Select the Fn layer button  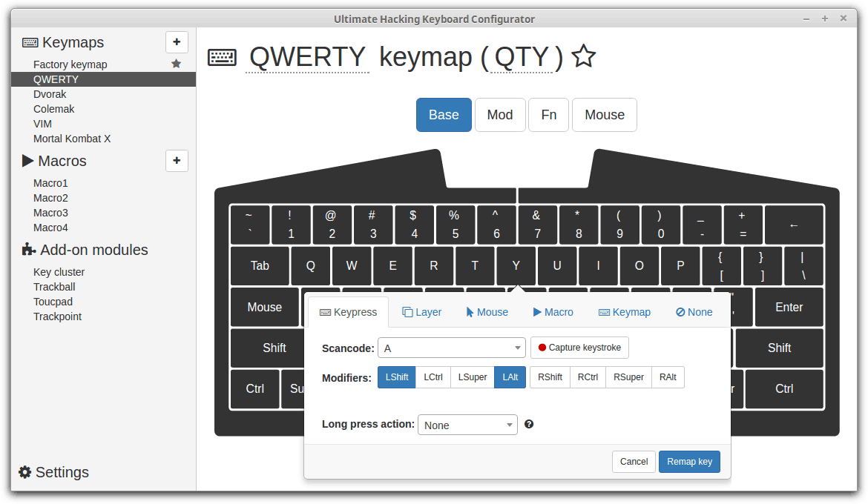pos(548,115)
